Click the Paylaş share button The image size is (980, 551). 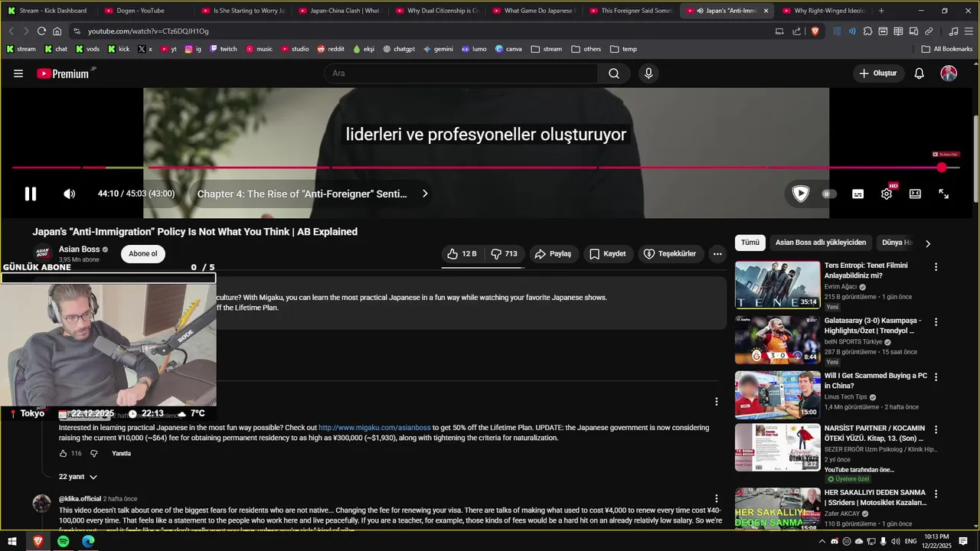pyautogui.click(x=553, y=253)
